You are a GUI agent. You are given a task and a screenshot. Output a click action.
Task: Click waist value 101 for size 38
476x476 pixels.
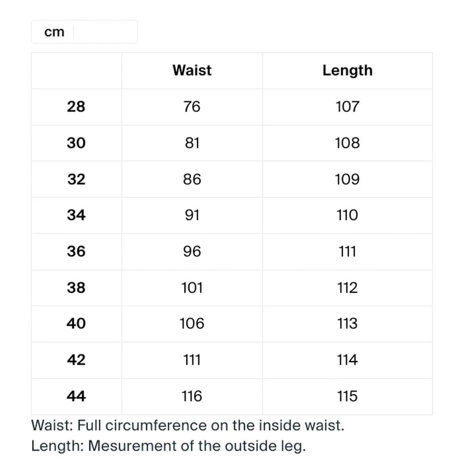click(x=192, y=288)
